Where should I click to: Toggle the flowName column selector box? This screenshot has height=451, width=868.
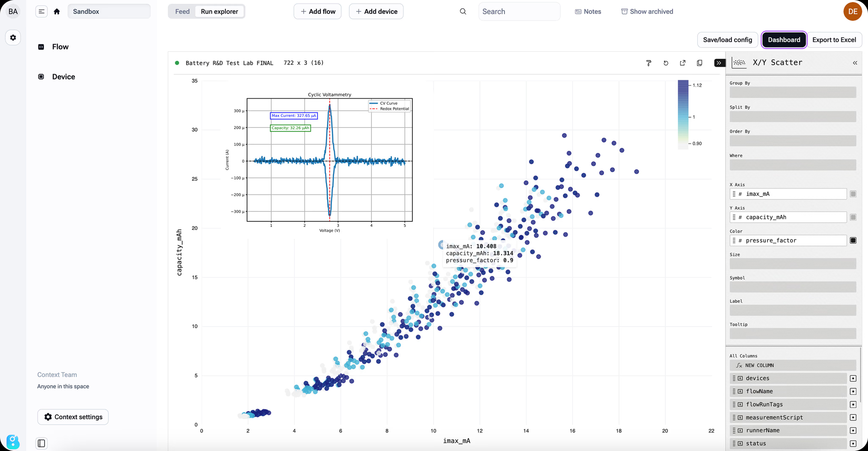853,392
